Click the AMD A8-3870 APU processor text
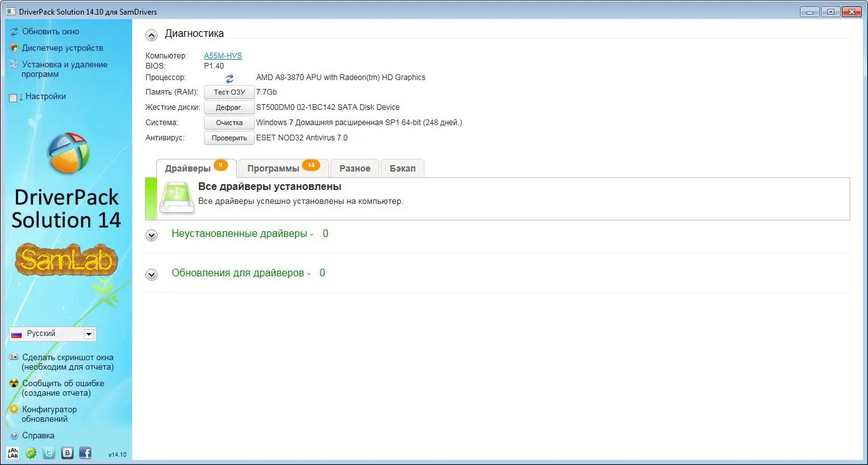Image resolution: width=868 pixels, height=465 pixels. coord(341,77)
